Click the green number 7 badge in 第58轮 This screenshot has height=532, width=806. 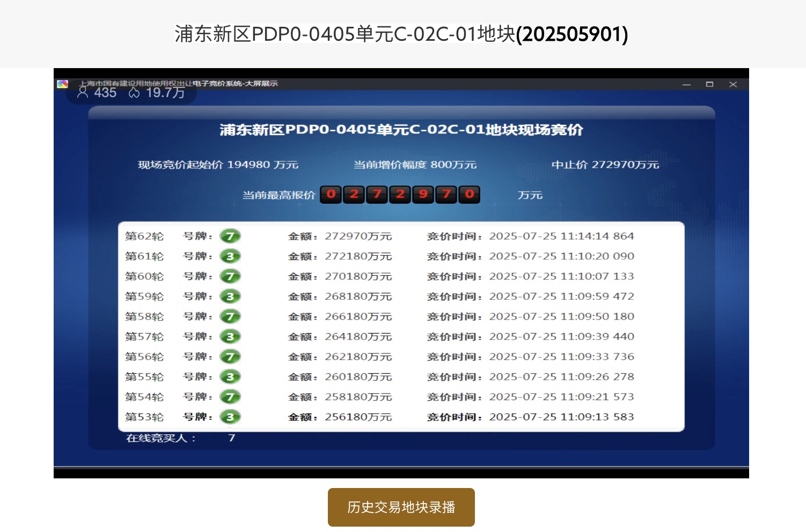point(230,316)
